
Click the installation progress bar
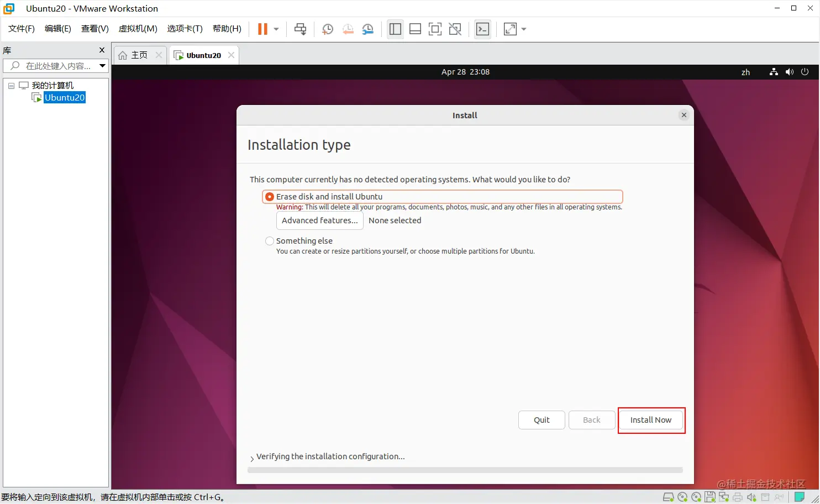coord(465,470)
